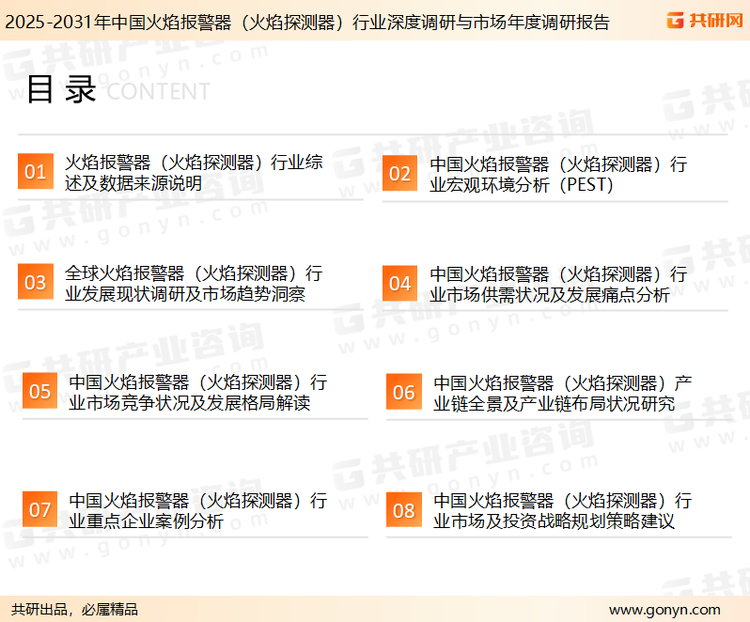Open chapter 行业重点企业案例分析

coord(198,511)
